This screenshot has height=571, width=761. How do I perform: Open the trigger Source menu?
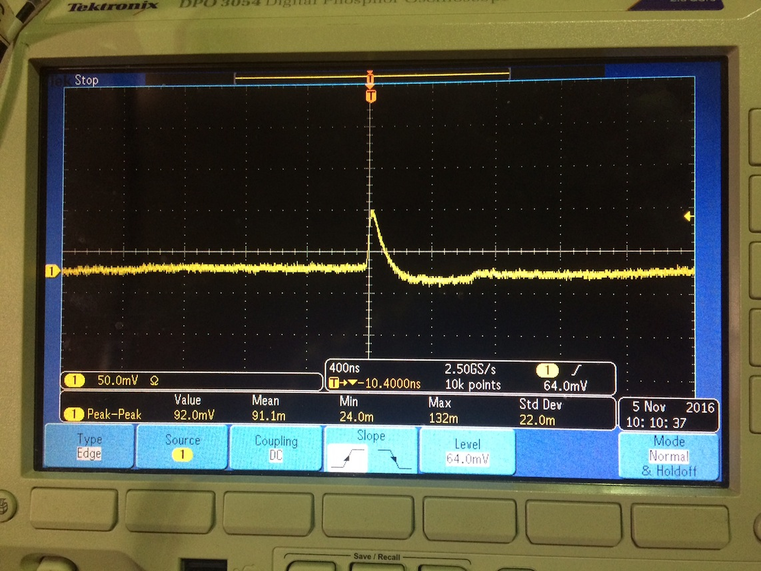[x=182, y=447]
